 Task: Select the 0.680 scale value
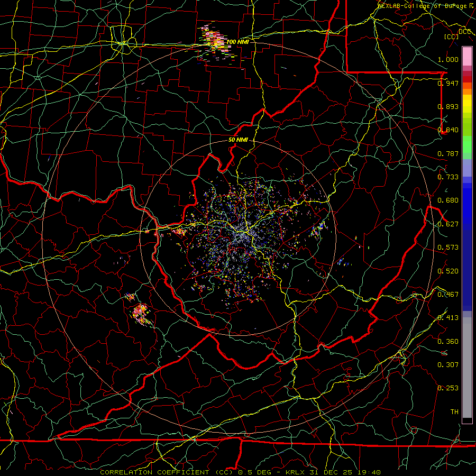click(x=448, y=200)
